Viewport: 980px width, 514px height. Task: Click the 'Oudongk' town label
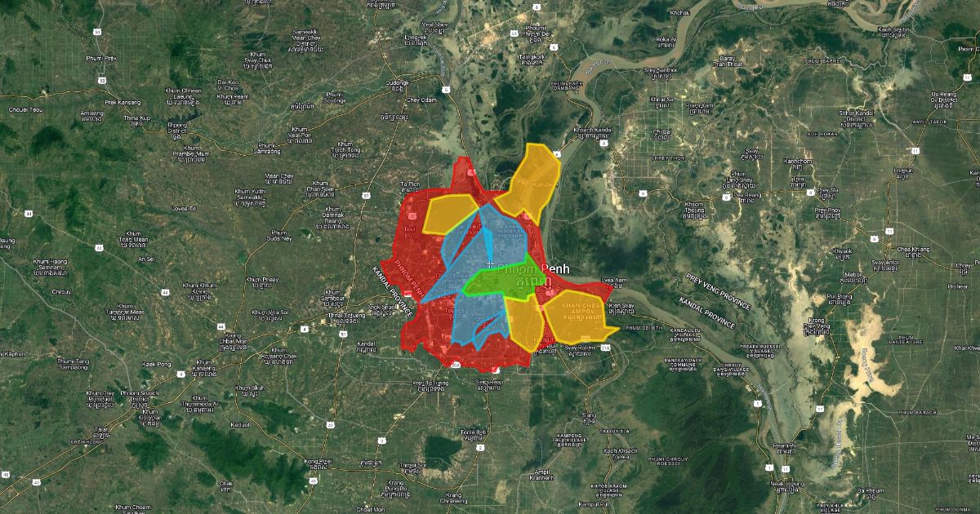coord(397,82)
